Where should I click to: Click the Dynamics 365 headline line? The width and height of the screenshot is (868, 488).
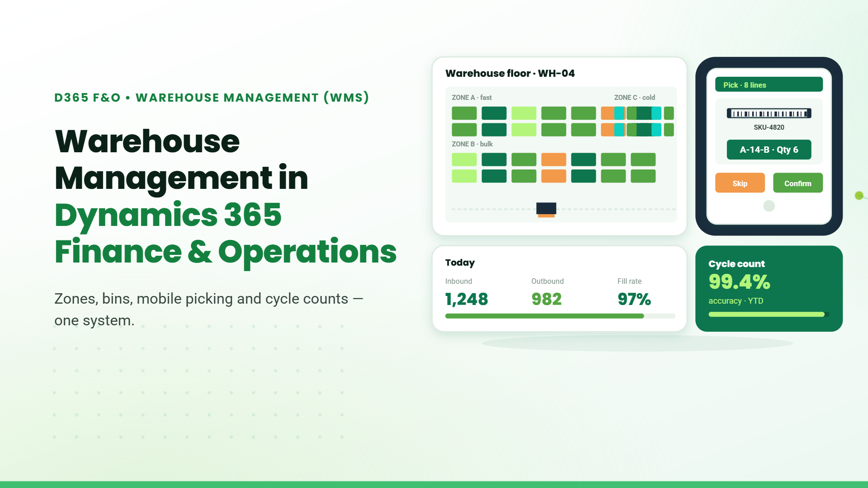pyautogui.click(x=168, y=215)
